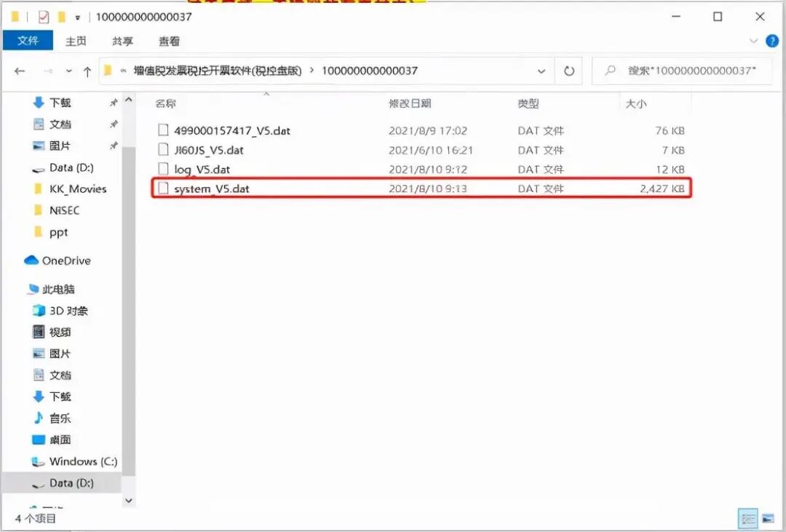Toggle sort order on 名称 column header

tap(165, 103)
